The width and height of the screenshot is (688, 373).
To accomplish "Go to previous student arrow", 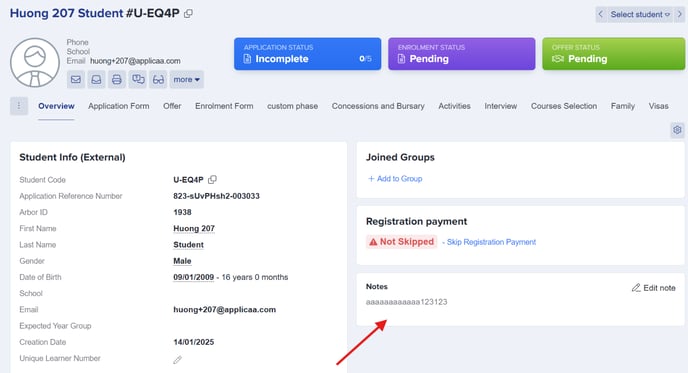I will [601, 14].
